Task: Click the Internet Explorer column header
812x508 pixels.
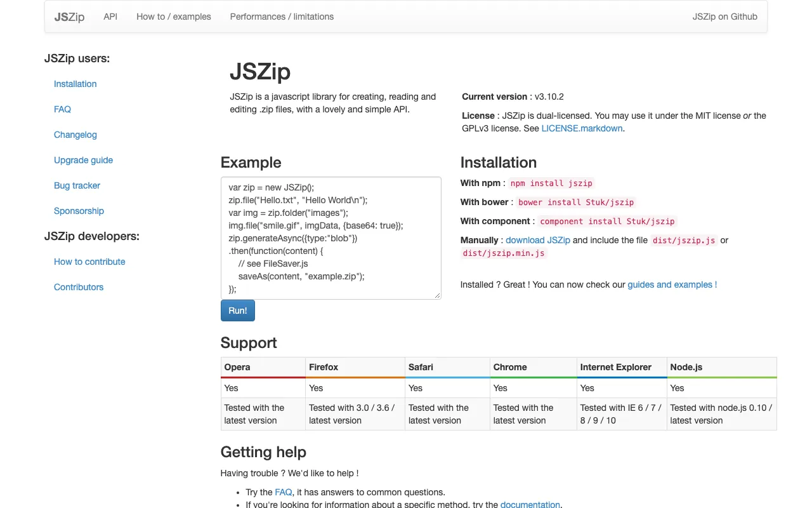Action: click(x=622, y=367)
